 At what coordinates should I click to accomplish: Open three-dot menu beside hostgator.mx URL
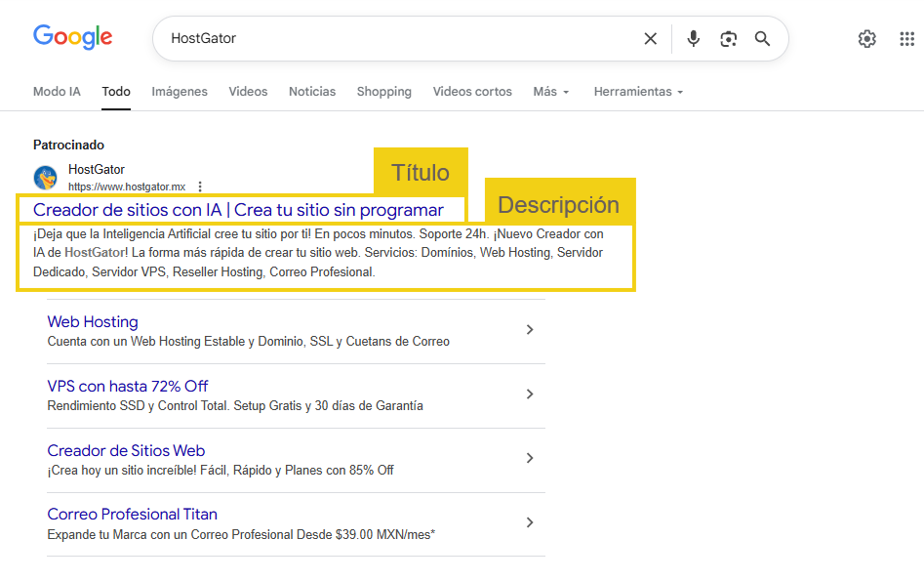[x=200, y=187]
